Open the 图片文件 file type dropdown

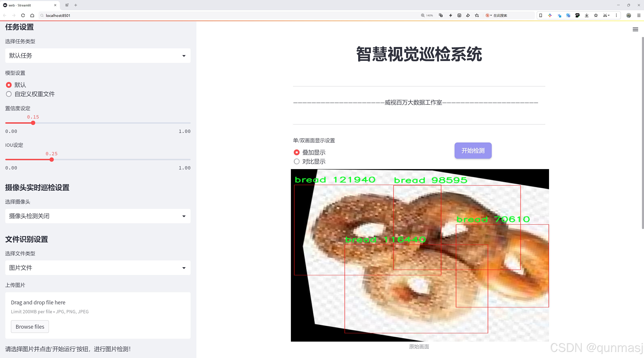click(98, 268)
